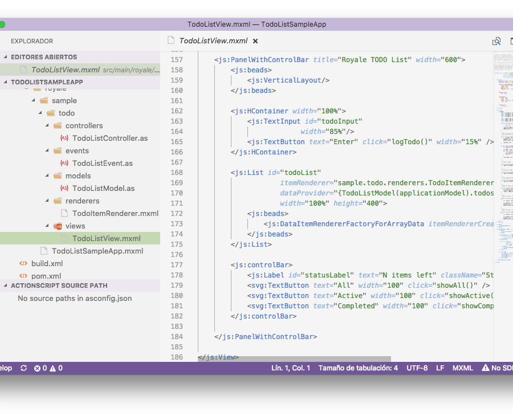Close the TodoListView.mxml editor tab
This screenshot has height=420, width=513.
[255, 41]
